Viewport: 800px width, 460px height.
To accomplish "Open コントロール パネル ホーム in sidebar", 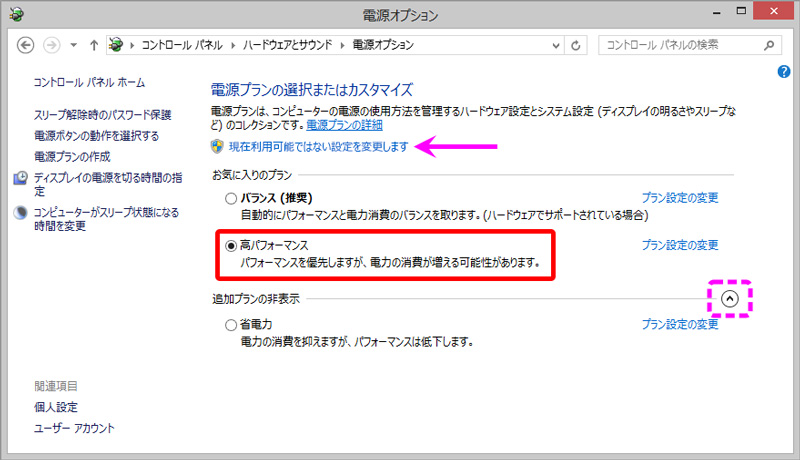I will tap(89, 82).
